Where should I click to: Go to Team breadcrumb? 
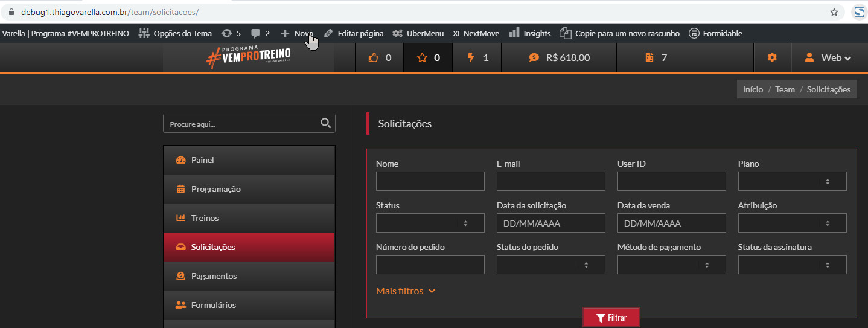pyautogui.click(x=785, y=89)
